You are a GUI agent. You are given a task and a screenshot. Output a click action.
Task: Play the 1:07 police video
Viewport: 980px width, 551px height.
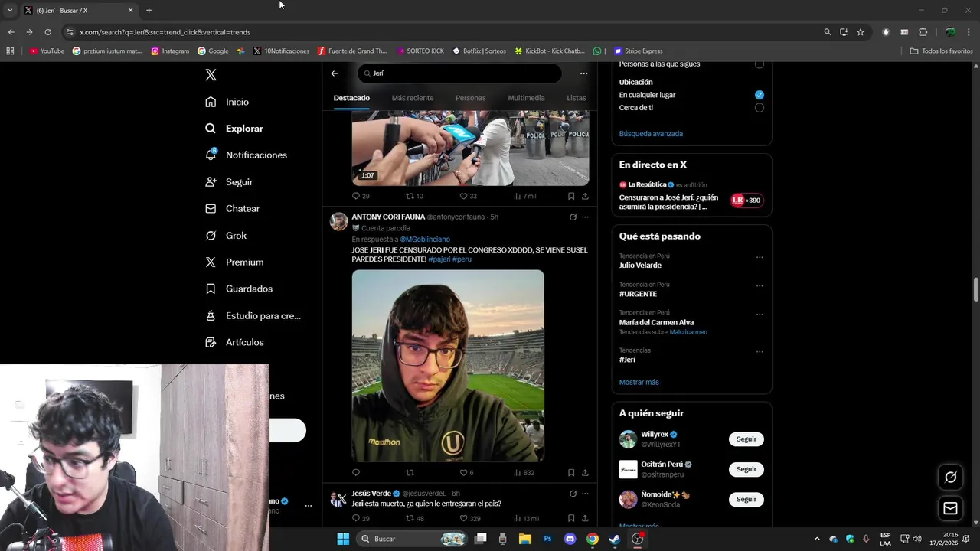point(470,148)
